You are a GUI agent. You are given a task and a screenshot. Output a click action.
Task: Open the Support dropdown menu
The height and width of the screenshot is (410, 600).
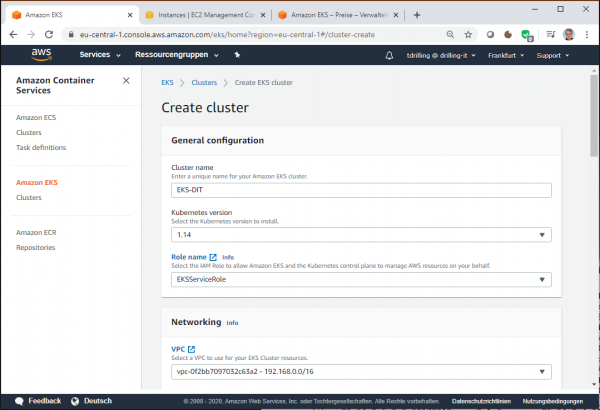(x=553, y=56)
